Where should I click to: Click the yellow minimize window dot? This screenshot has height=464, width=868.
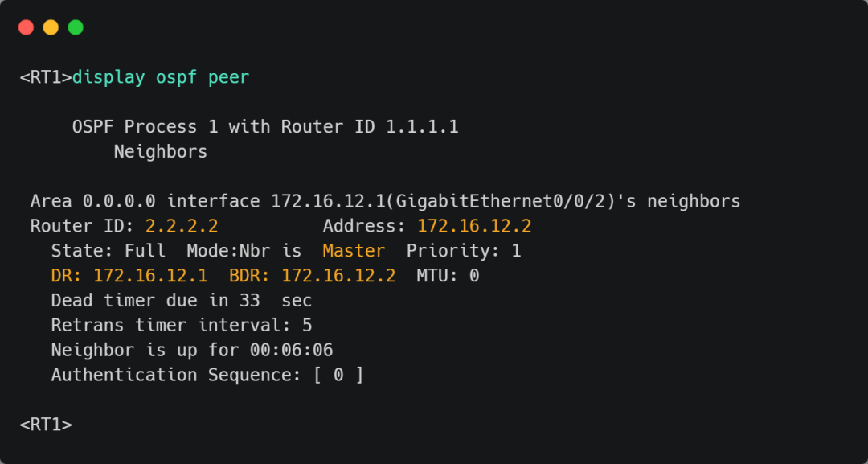coord(51,27)
